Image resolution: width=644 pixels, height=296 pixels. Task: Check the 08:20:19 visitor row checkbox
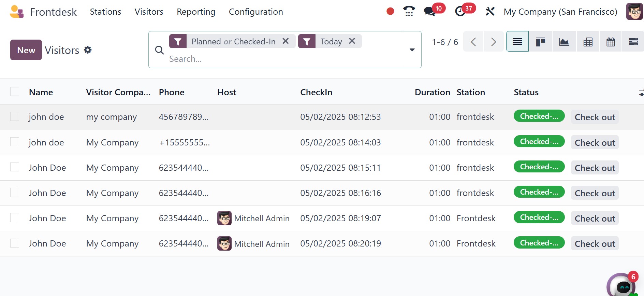point(15,243)
